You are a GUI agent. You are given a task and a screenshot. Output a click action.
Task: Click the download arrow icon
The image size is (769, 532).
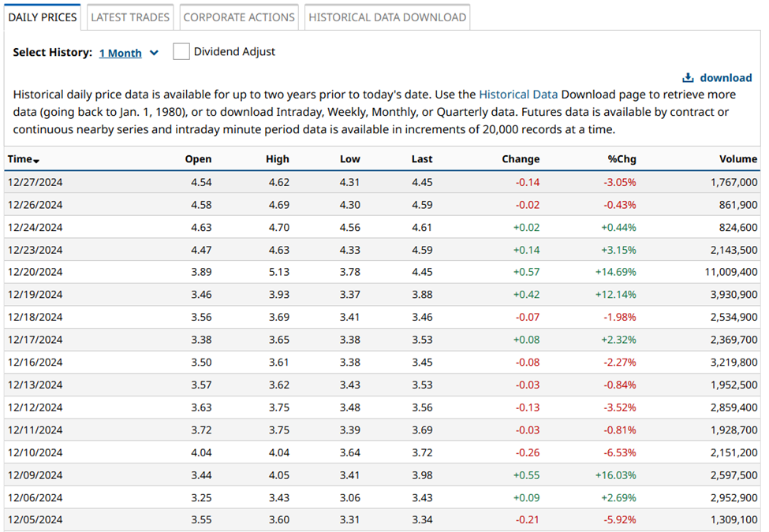(688, 77)
